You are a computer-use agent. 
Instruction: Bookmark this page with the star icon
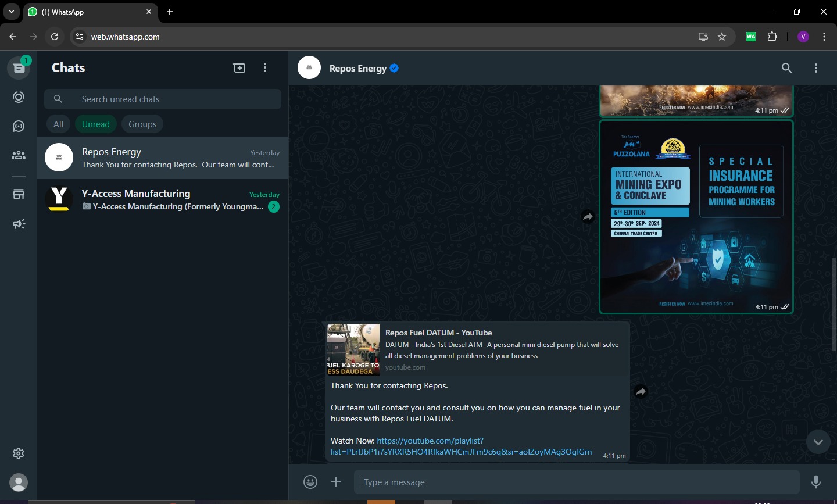pos(722,37)
